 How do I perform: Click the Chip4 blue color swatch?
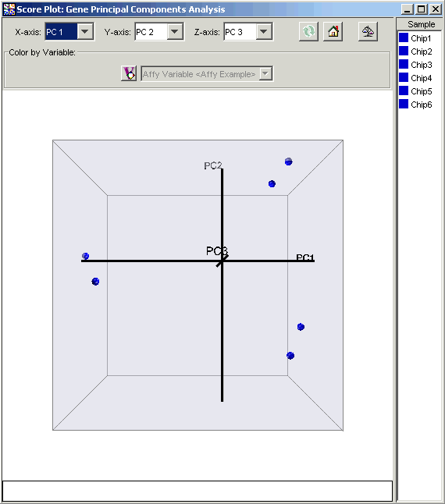(x=404, y=77)
